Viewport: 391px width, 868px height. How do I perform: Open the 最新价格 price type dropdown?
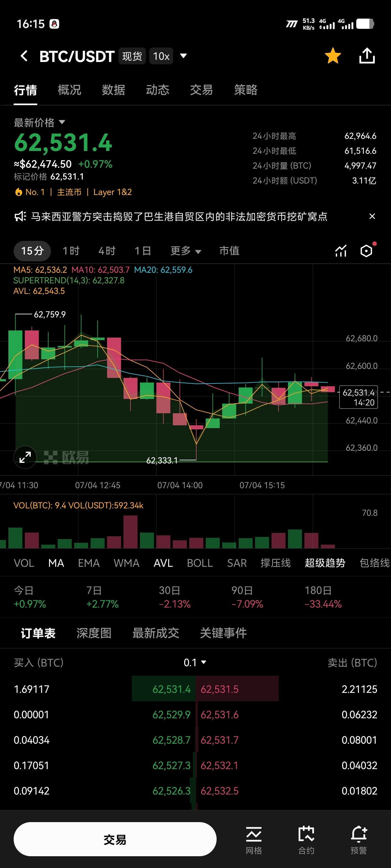(x=39, y=122)
